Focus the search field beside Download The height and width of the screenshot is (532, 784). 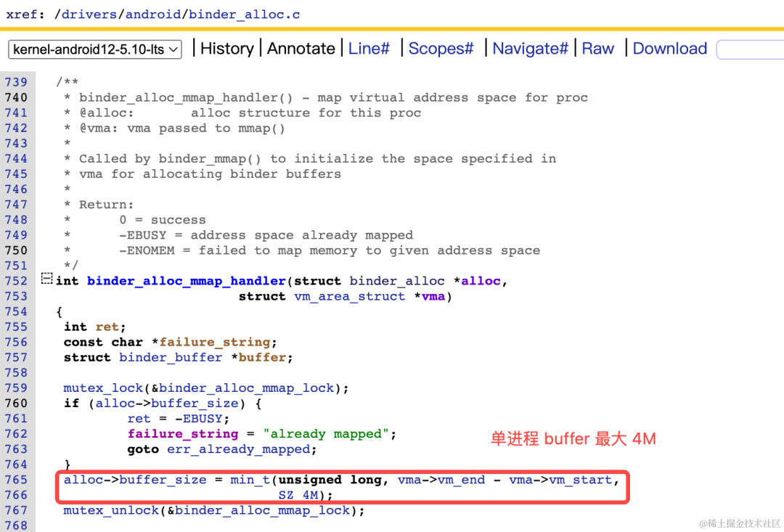pyautogui.click(x=750, y=49)
